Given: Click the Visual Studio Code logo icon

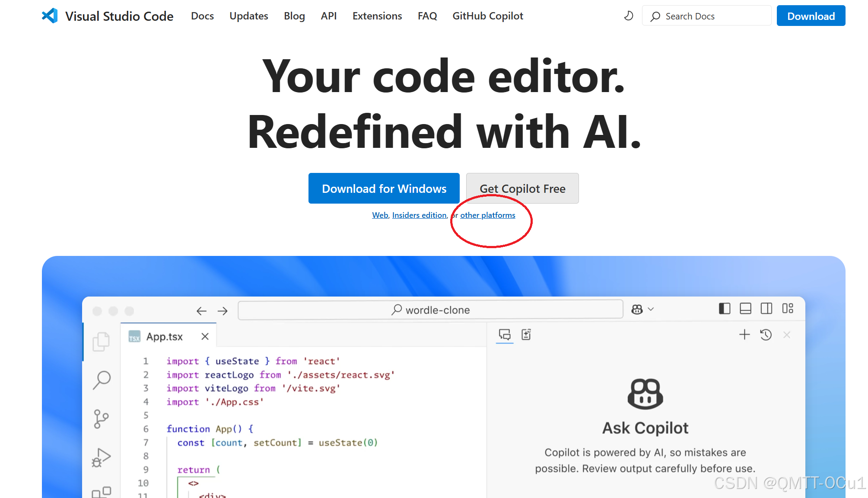Looking at the screenshot, I should click(50, 16).
